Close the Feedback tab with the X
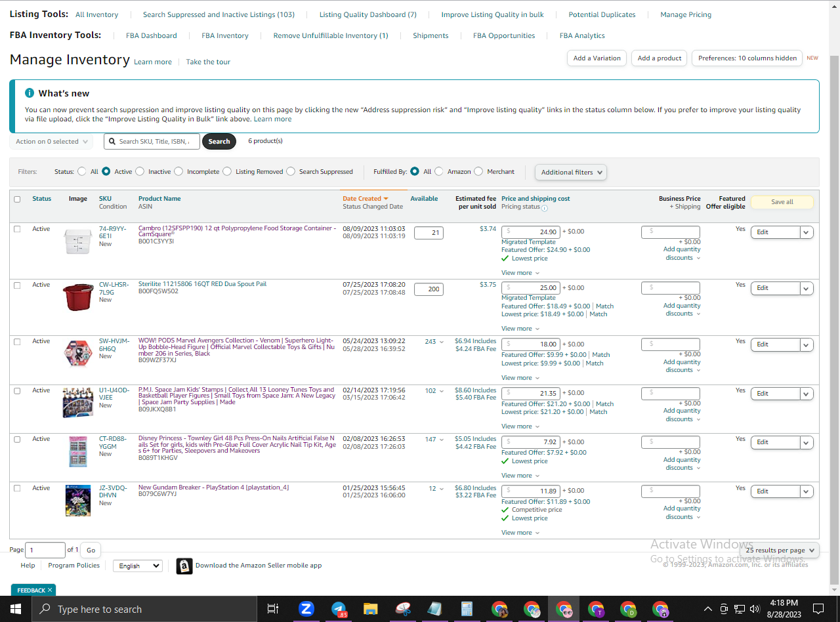 click(50, 590)
